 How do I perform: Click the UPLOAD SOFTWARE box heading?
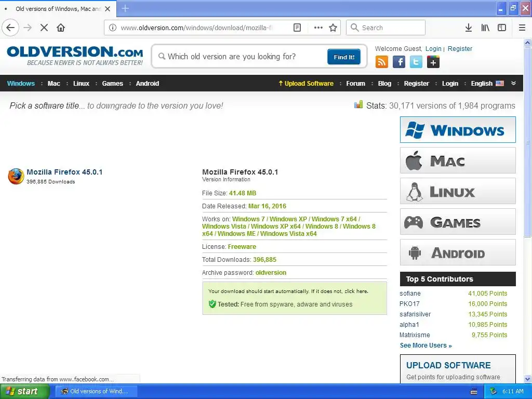pyautogui.click(x=448, y=365)
